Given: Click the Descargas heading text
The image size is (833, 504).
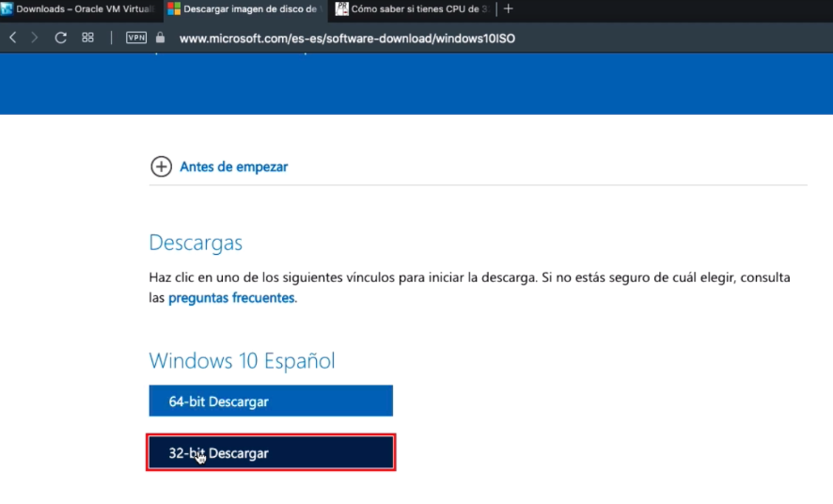Looking at the screenshot, I should click(196, 243).
